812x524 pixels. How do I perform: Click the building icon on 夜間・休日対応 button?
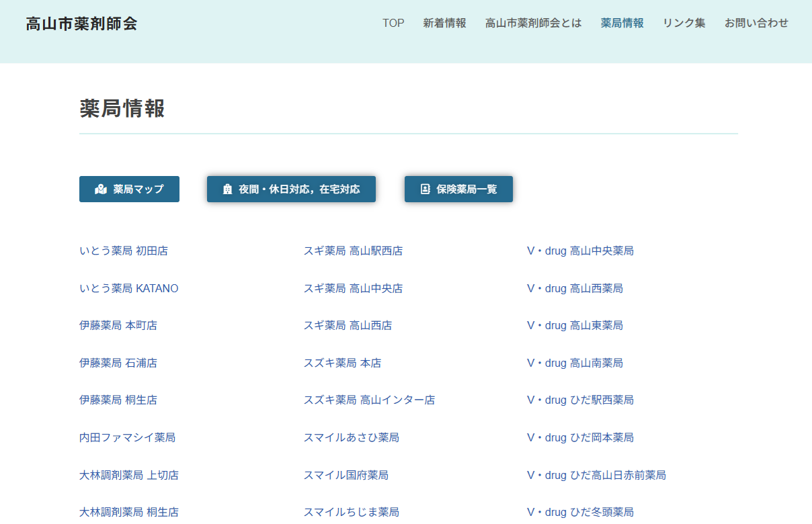point(227,189)
